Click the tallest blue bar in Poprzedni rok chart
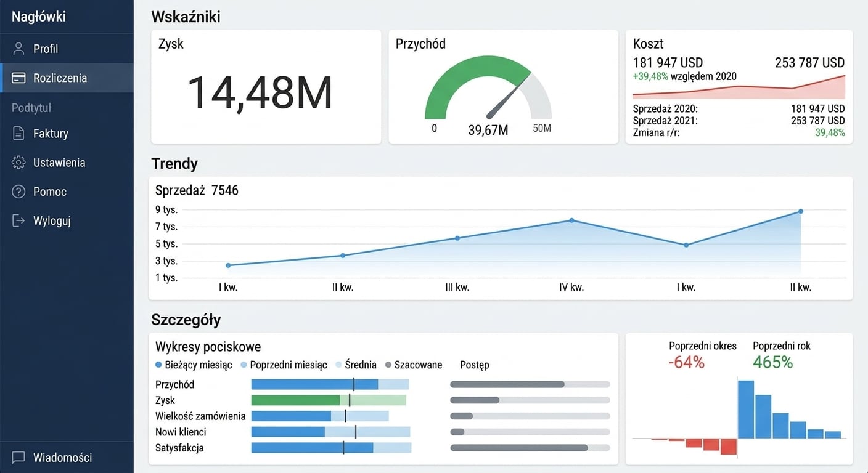 [746, 409]
